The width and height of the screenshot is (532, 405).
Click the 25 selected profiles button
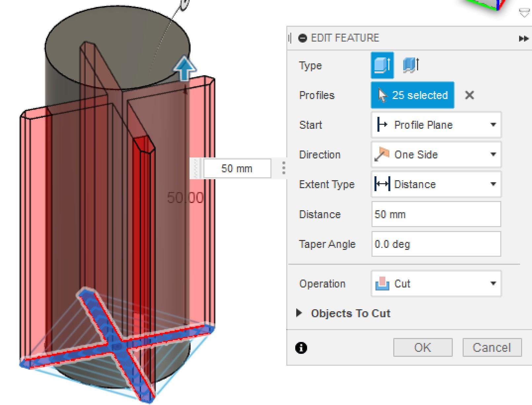coord(412,95)
